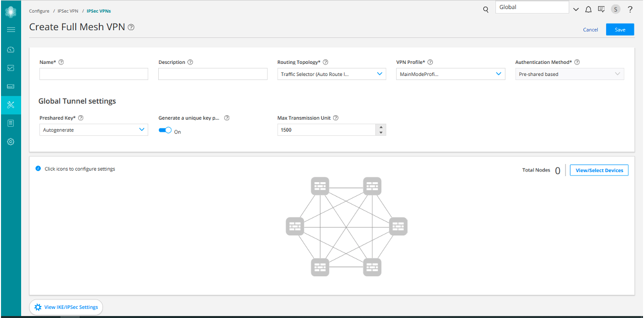The height and width of the screenshot is (318, 644).
Task: Go to IPSec VPN breadcrumb
Action: tap(68, 11)
